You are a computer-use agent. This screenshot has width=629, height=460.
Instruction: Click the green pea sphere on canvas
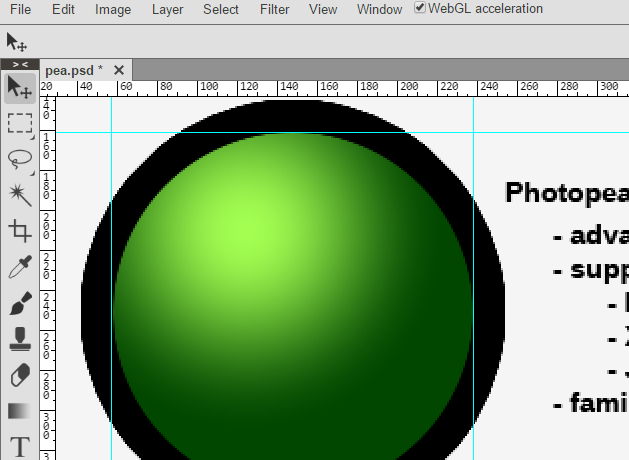tap(293, 297)
